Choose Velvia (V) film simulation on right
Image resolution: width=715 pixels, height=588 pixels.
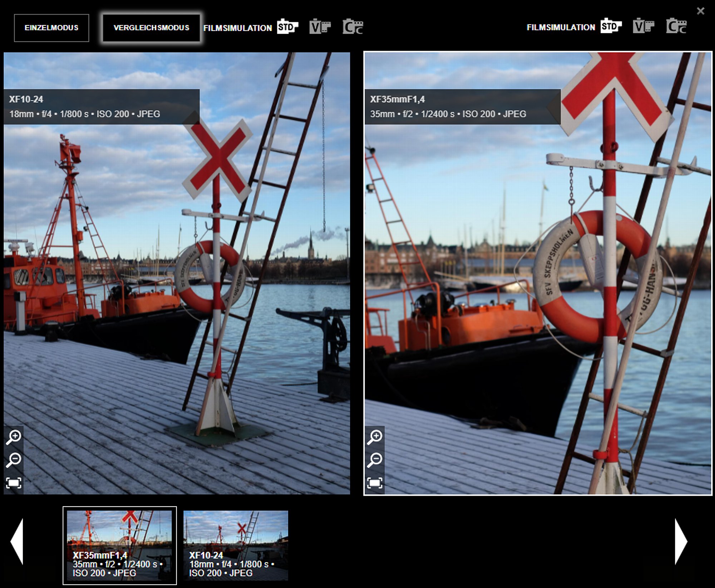tap(643, 26)
